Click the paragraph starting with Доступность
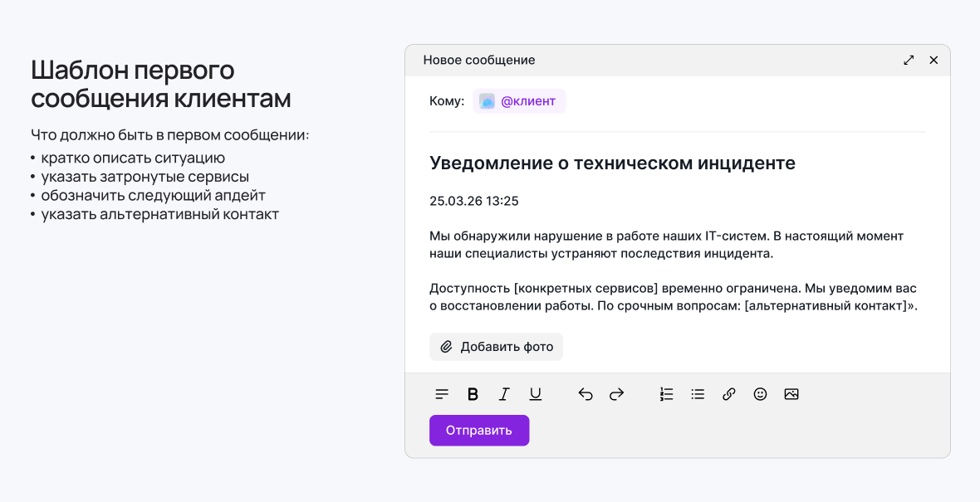The width and height of the screenshot is (980, 502). tap(673, 297)
